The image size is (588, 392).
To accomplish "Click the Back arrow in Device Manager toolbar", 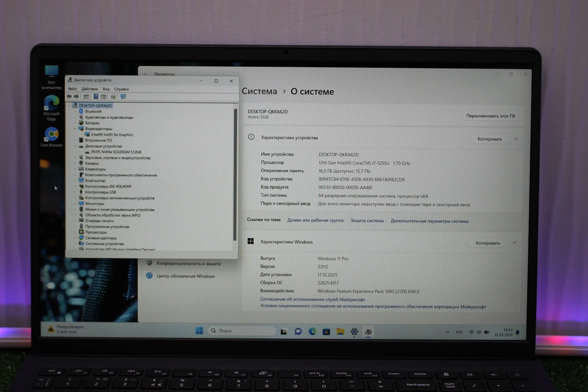I will pyautogui.click(x=69, y=96).
